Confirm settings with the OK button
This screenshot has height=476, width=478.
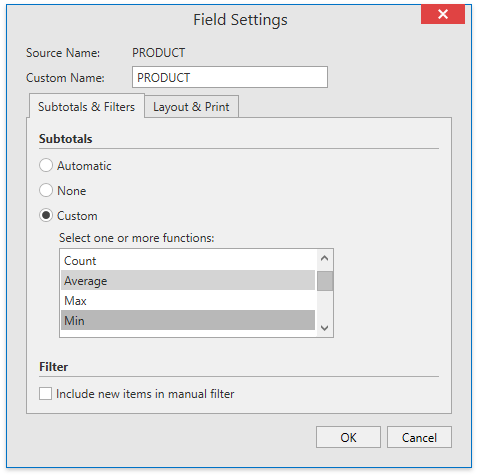(x=348, y=437)
